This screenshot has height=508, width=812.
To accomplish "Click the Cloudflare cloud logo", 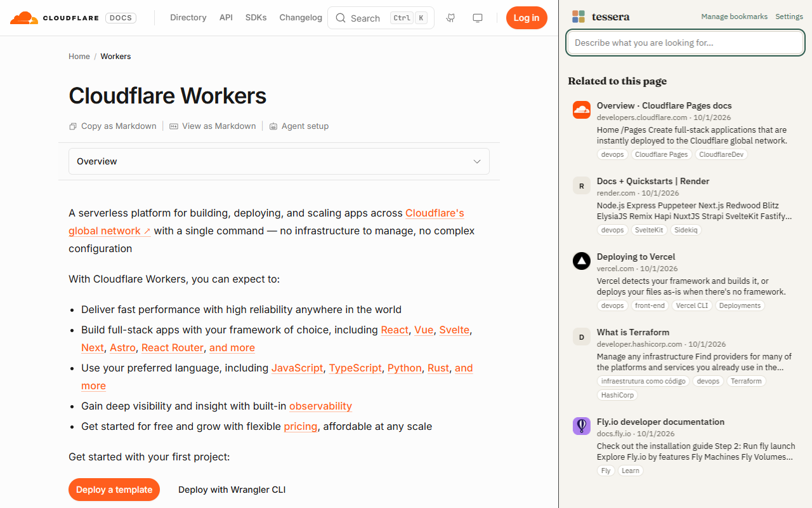I will coord(23,18).
